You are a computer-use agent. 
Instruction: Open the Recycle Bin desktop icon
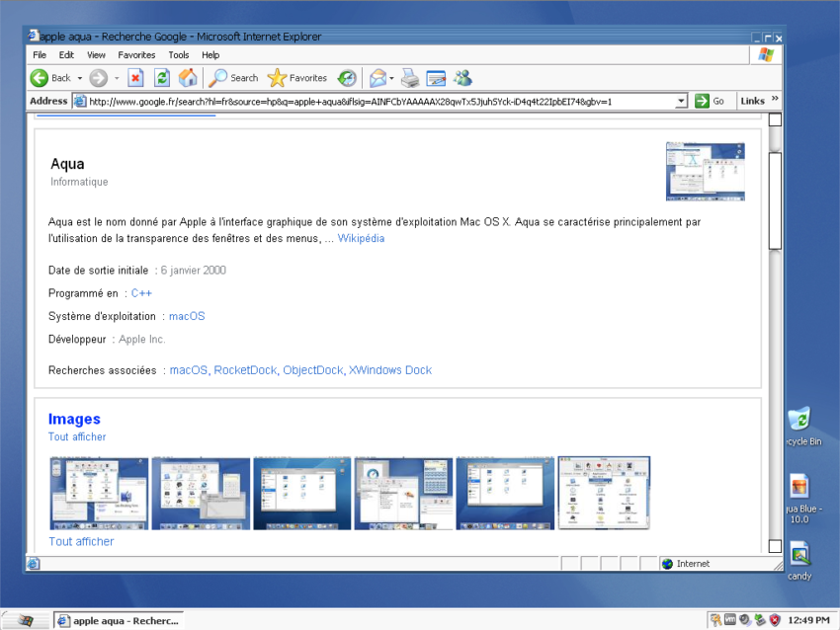(800, 419)
